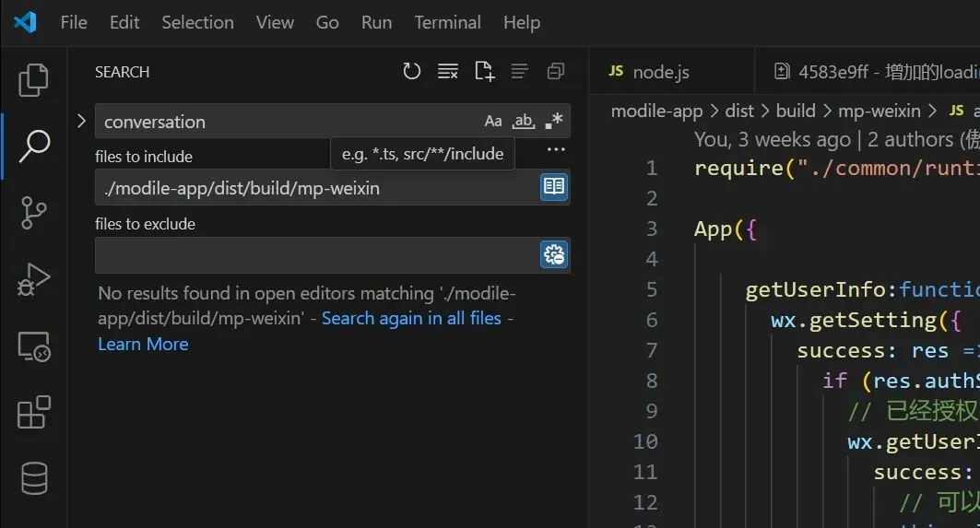
Task: Toggle search only in open editors
Action: point(554,188)
